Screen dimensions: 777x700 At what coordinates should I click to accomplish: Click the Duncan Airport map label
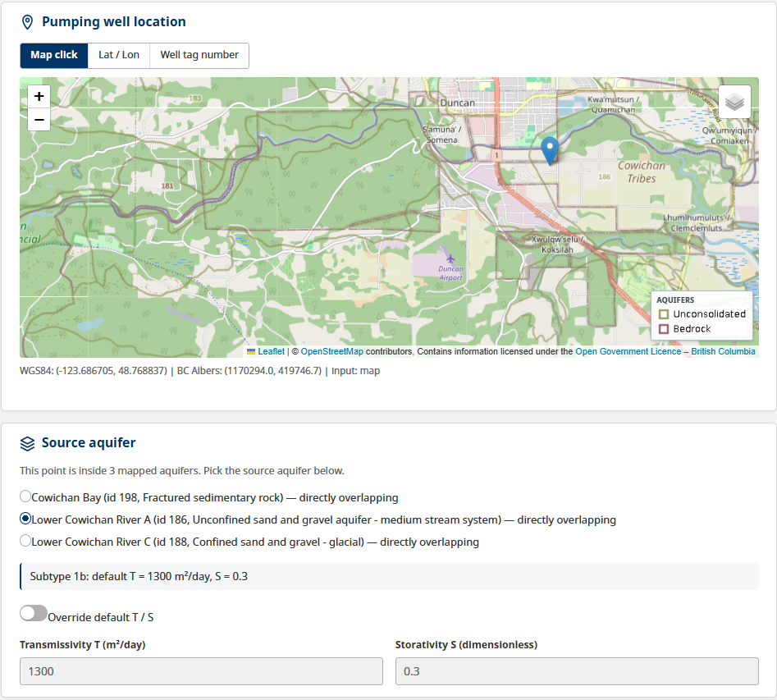pyautogui.click(x=450, y=273)
